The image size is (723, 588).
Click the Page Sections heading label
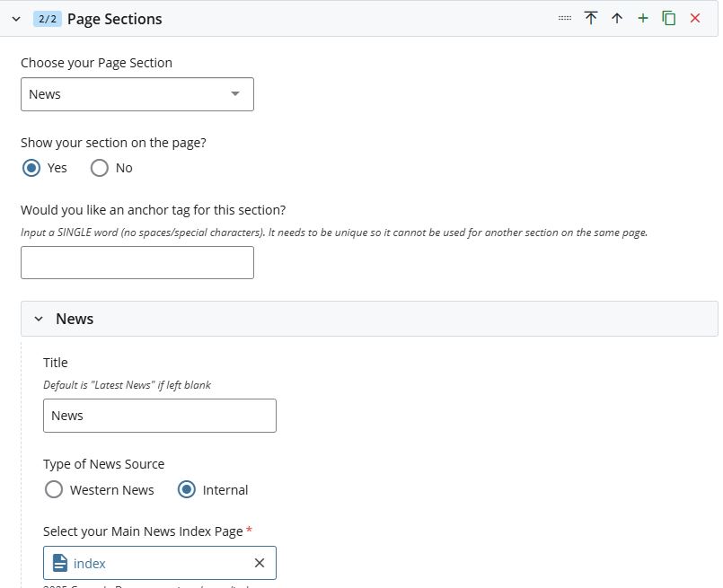pyautogui.click(x=115, y=19)
